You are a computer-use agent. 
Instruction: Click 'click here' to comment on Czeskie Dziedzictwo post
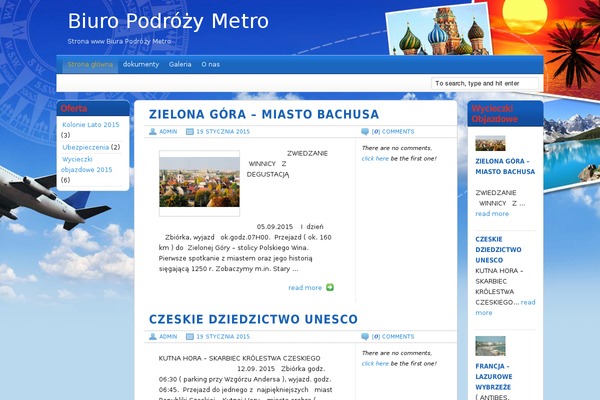pos(375,364)
